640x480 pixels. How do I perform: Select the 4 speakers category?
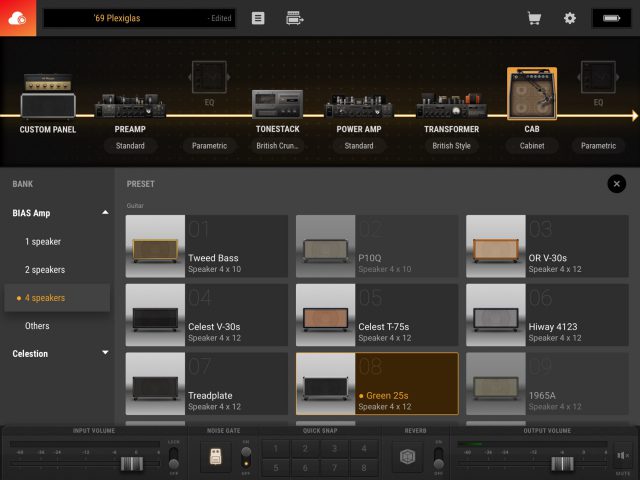click(x=57, y=298)
